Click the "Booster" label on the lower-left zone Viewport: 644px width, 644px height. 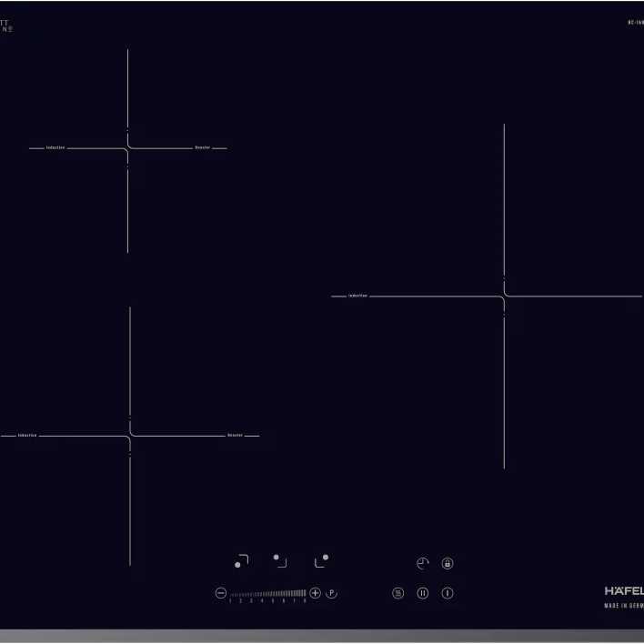coord(235,435)
